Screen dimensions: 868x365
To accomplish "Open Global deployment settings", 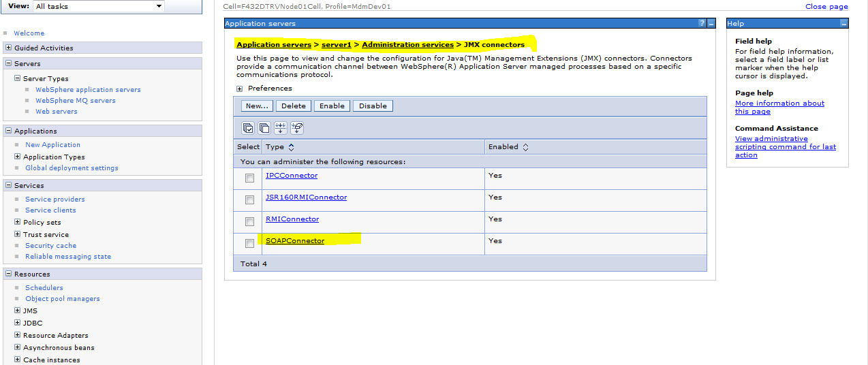I will tap(72, 168).
